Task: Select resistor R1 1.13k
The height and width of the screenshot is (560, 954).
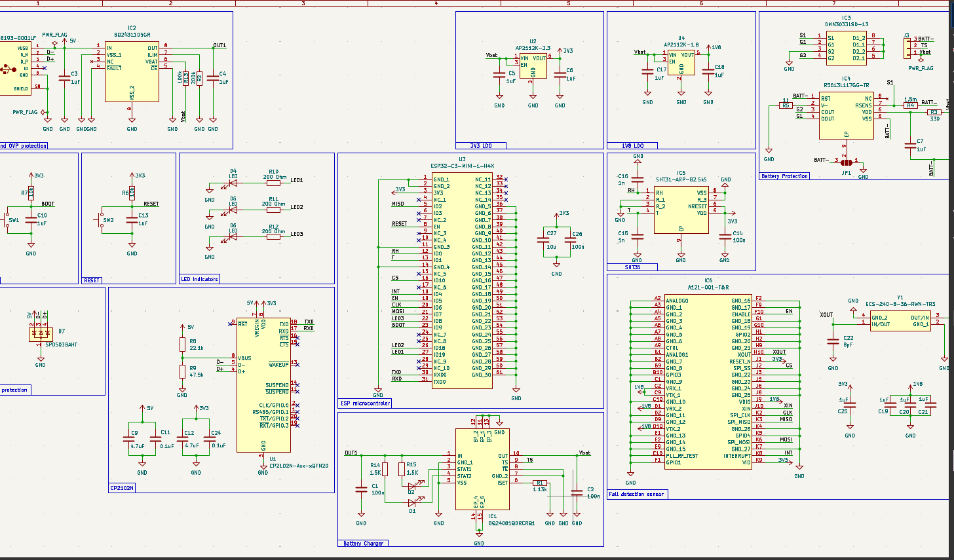Action: (x=540, y=483)
